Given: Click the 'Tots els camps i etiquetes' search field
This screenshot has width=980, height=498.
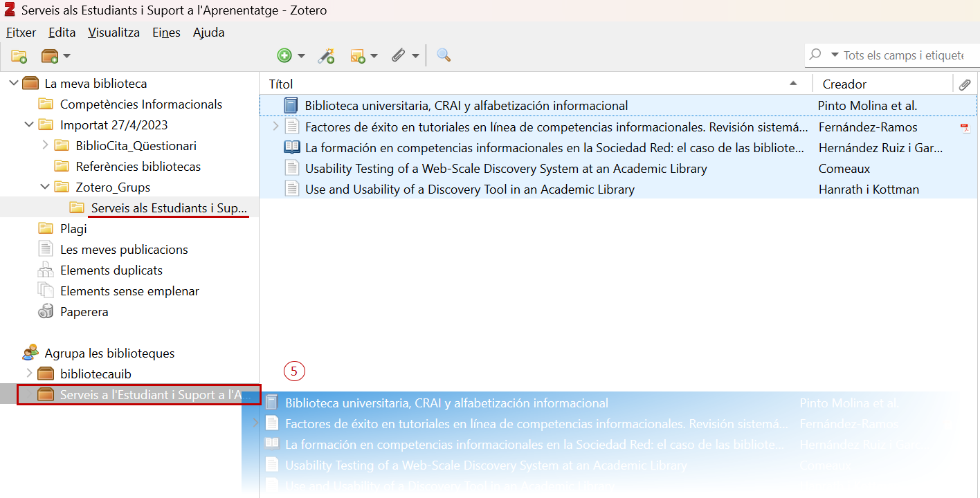Looking at the screenshot, I should [x=903, y=55].
